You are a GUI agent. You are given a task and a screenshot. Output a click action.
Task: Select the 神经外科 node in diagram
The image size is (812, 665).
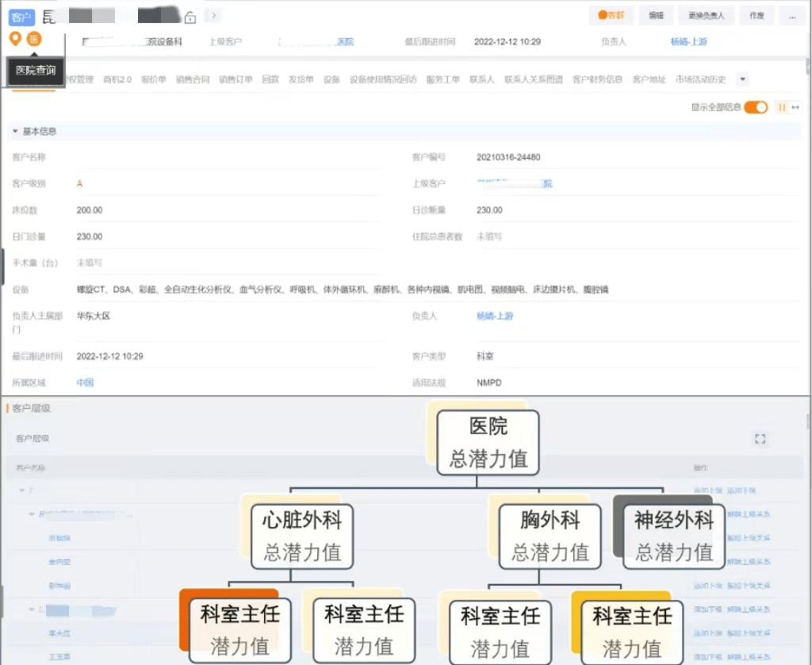coord(673,536)
